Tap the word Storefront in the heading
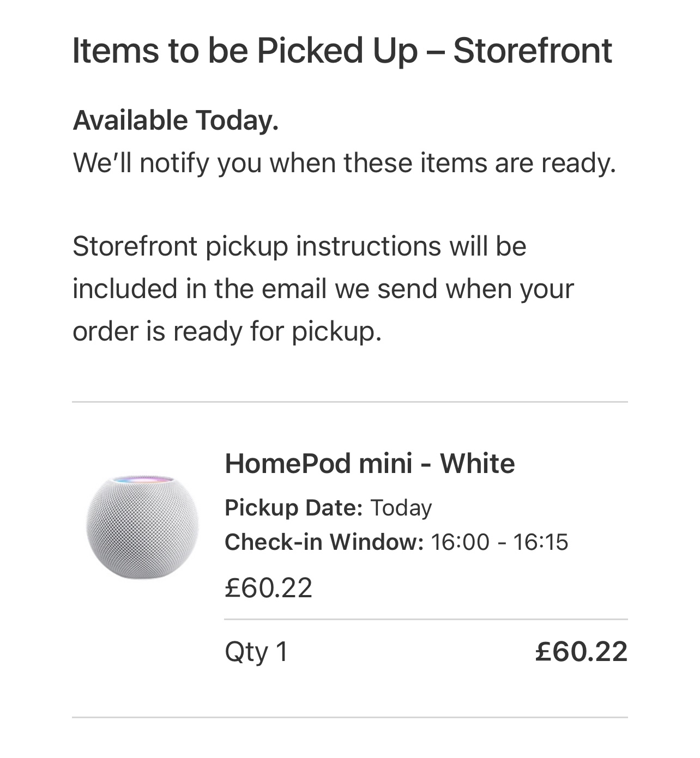 click(x=533, y=51)
